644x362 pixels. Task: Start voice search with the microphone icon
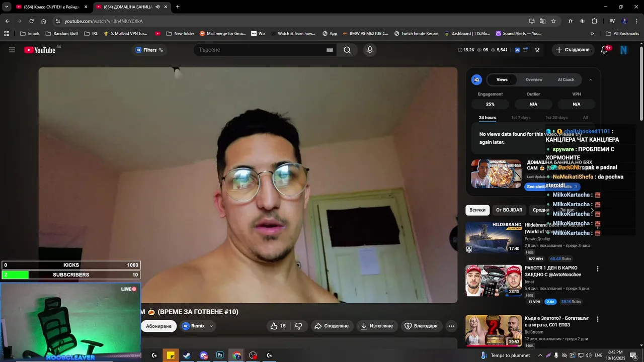[370, 50]
